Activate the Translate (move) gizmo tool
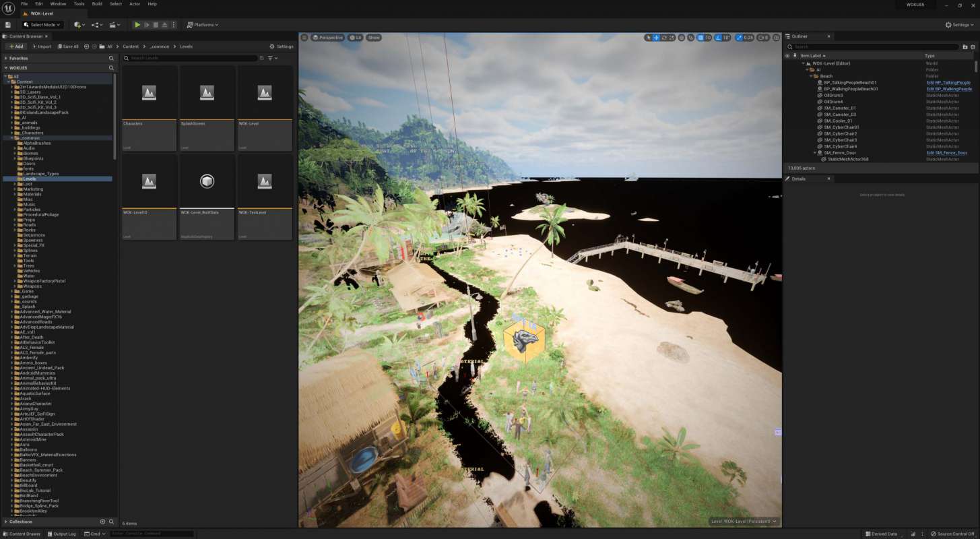The width and height of the screenshot is (980, 539). point(656,38)
